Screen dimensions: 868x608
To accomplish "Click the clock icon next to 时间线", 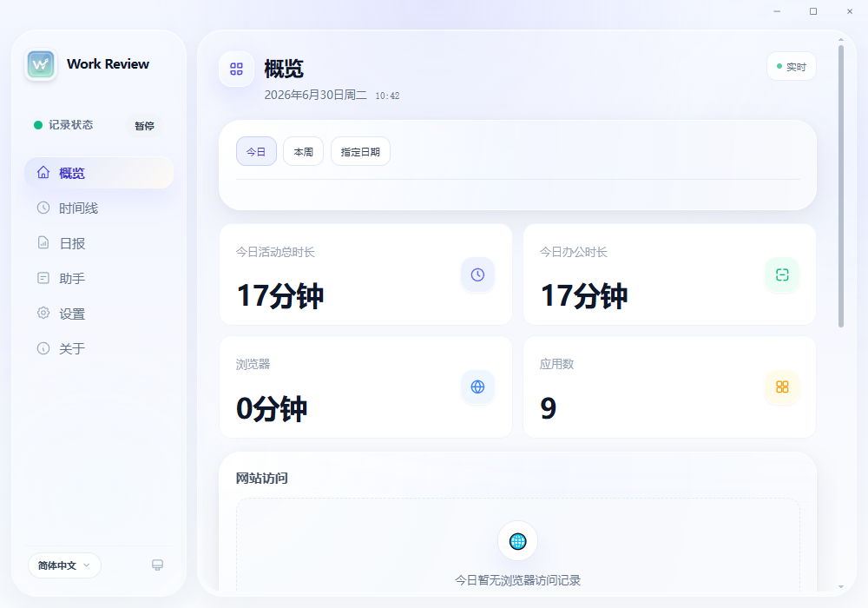I will point(43,208).
